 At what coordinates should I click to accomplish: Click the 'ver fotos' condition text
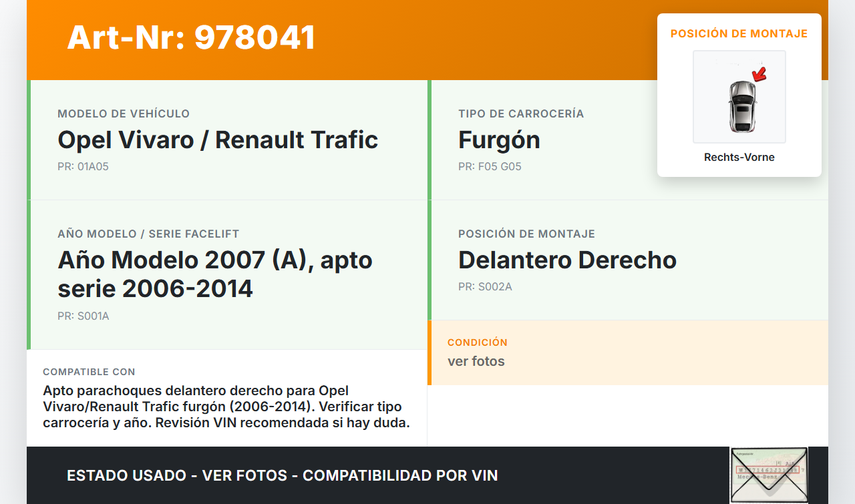click(476, 361)
